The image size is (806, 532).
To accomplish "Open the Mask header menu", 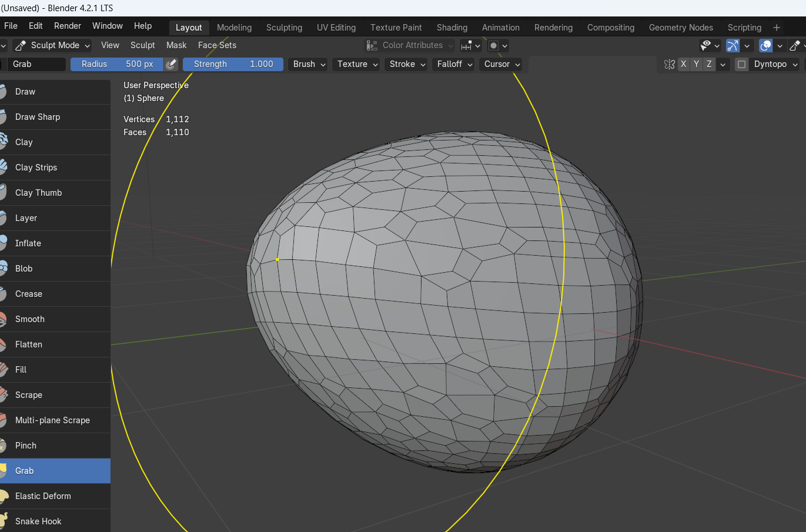I will [176, 45].
